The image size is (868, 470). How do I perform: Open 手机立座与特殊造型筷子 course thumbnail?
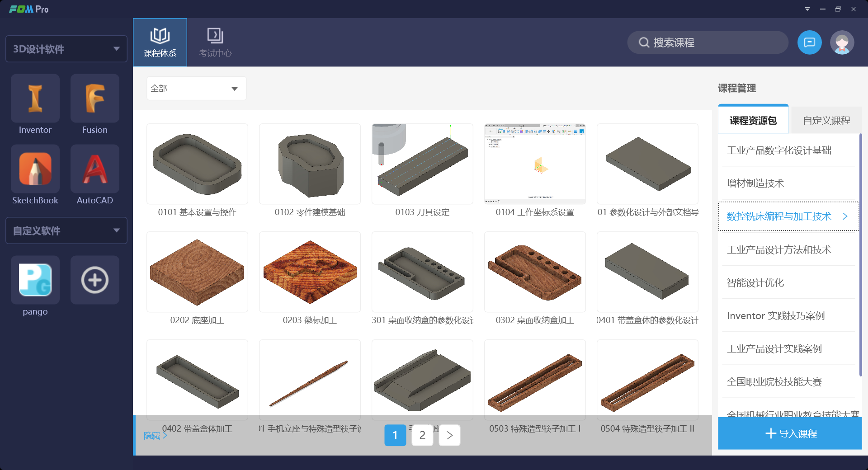click(x=310, y=380)
